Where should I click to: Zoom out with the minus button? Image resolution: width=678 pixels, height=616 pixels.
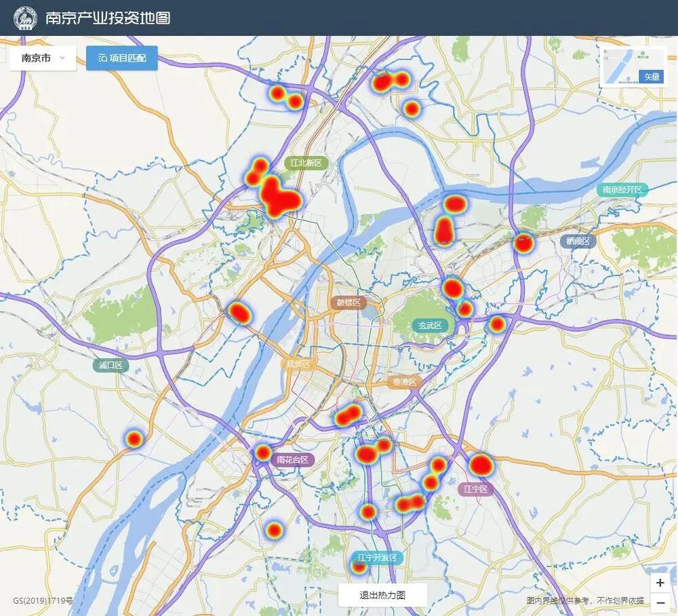(x=660, y=602)
